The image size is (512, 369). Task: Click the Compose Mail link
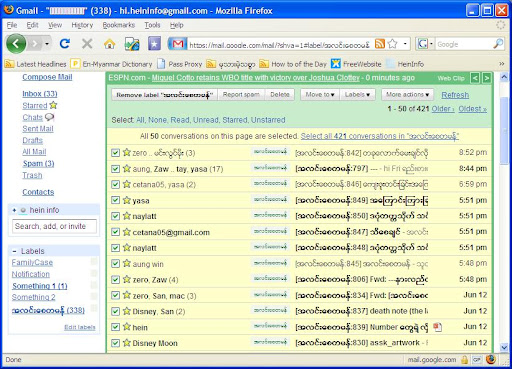click(x=47, y=77)
